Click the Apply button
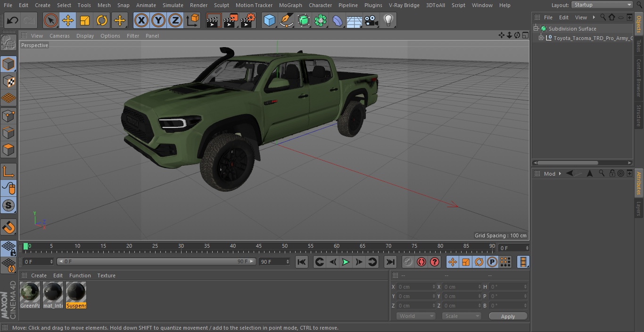The width and height of the screenshot is (644, 332). coord(508,316)
